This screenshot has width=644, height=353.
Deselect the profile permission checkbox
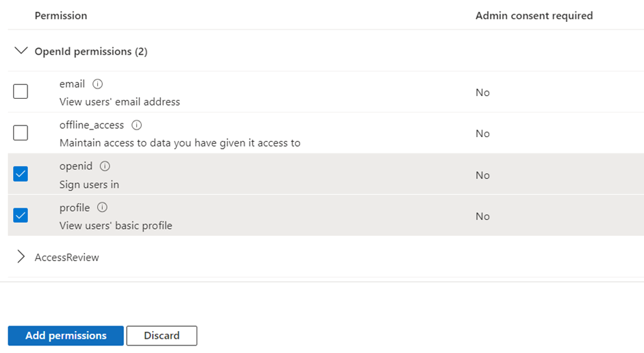[21, 215]
